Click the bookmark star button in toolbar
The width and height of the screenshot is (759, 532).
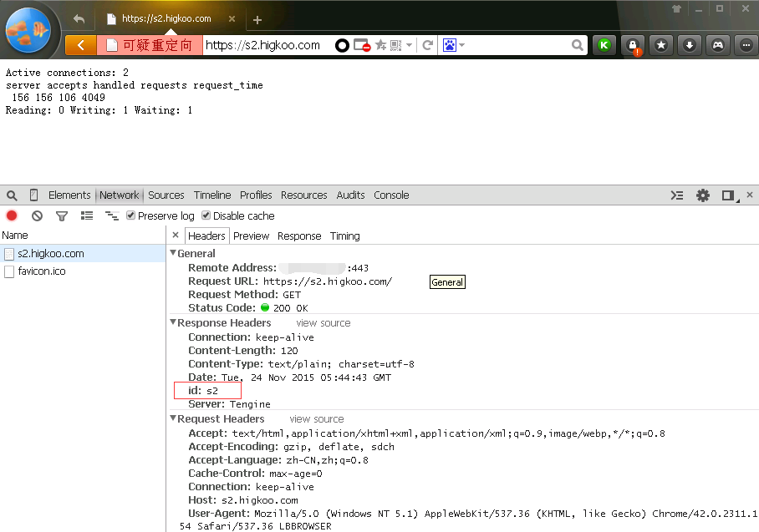pyautogui.click(x=661, y=45)
